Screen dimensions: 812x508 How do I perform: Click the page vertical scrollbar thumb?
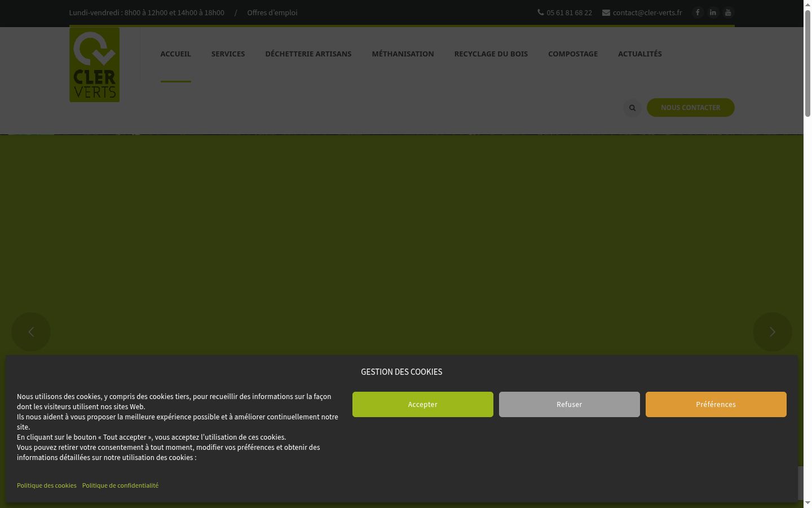point(807,63)
